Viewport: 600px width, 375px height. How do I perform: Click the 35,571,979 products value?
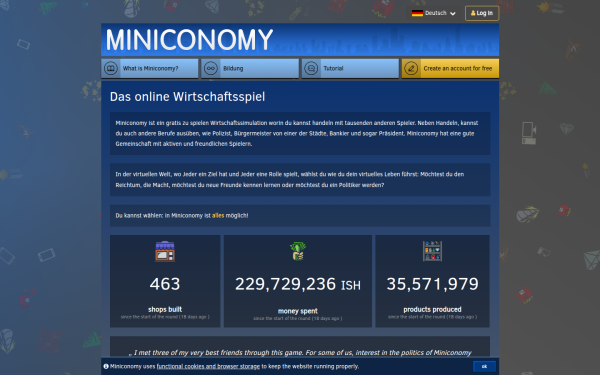[432, 284]
